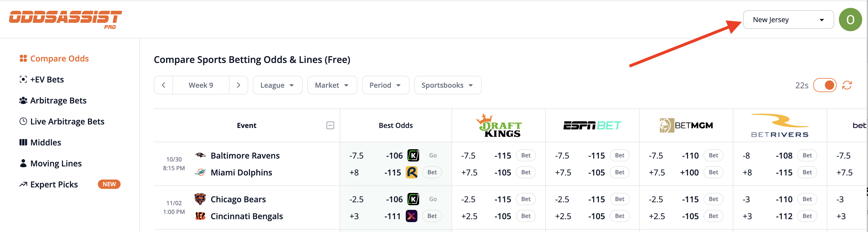Collapse events using the minus box
The width and height of the screenshot is (868, 232).
tap(330, 125)
